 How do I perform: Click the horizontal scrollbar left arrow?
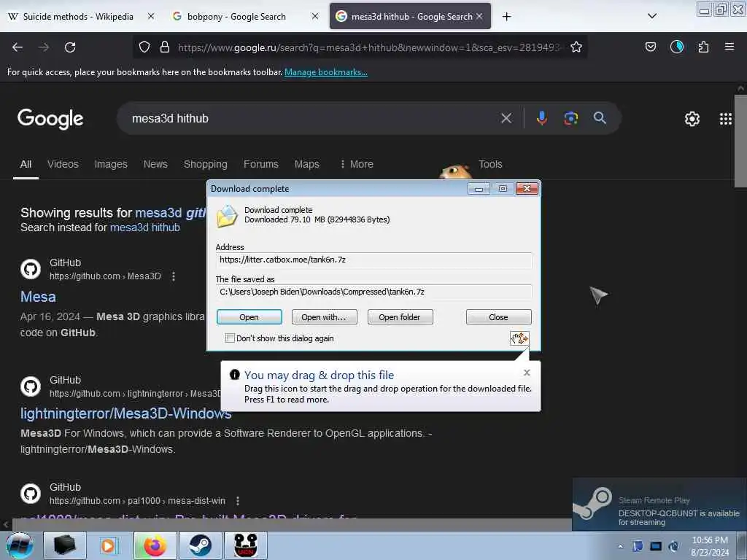6,524
